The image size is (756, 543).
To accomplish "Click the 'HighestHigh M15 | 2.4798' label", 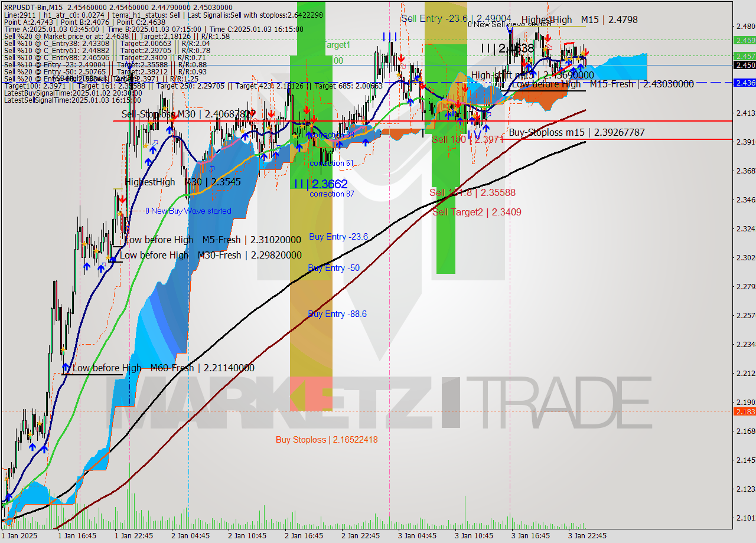I will pos(579,19).
